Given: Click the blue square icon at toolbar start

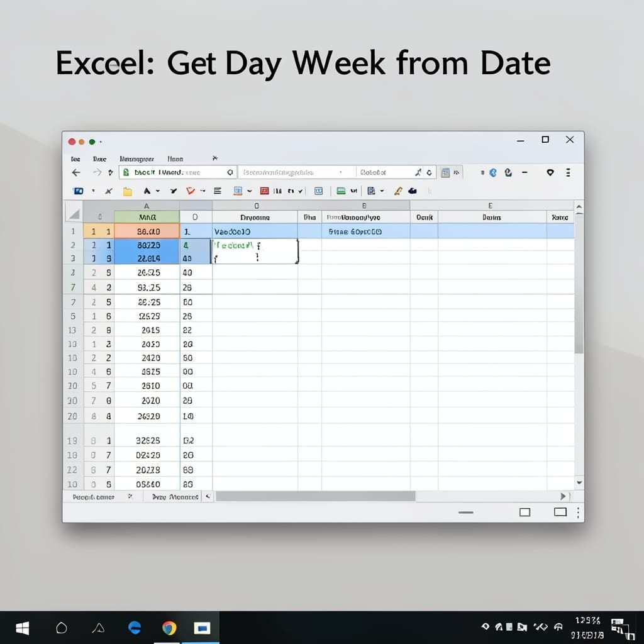Looking at the screenshot, I should click(x=78, y=191).
